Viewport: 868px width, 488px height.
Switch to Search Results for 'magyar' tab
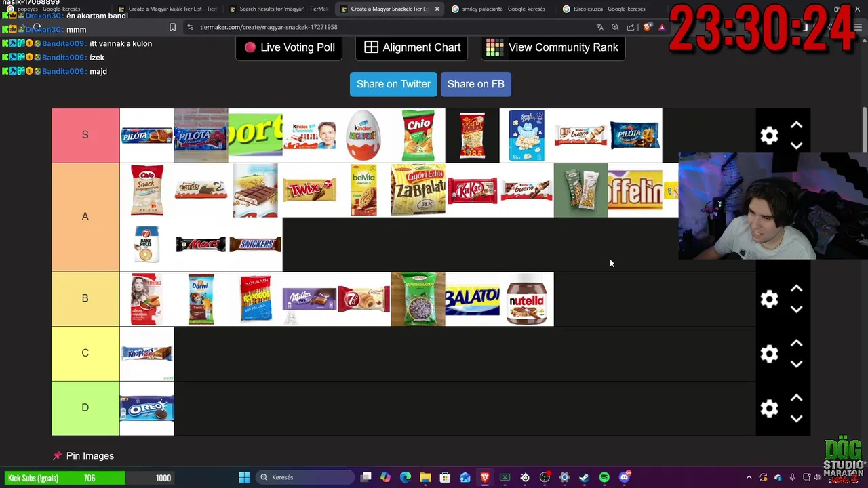click(278, 9)
